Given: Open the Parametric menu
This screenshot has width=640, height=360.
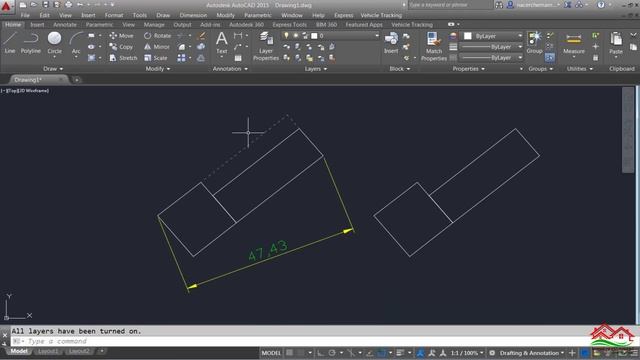Looking at the screenshot, I should tap(258, 15).
